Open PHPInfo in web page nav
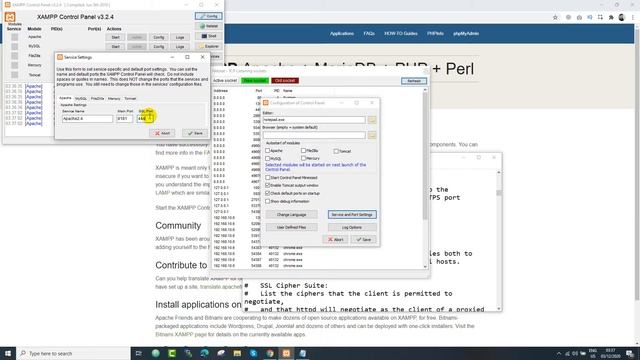 (435, 33)
